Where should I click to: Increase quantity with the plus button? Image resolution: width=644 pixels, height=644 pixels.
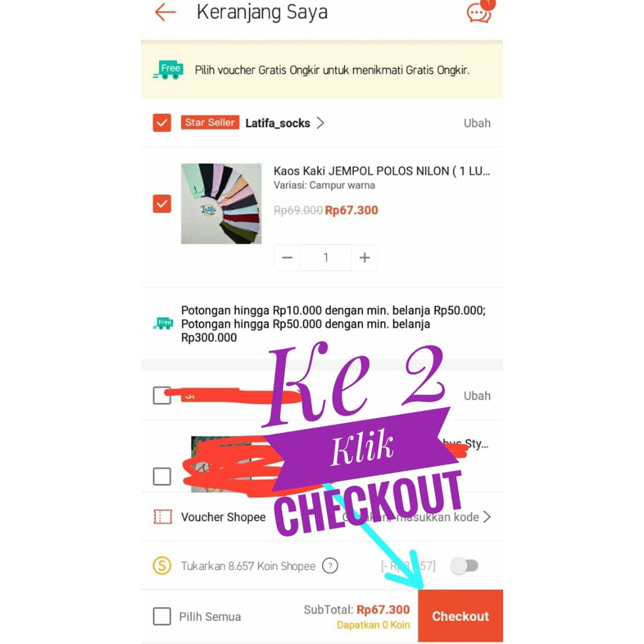pyautogui.click(x=365, y=257)
